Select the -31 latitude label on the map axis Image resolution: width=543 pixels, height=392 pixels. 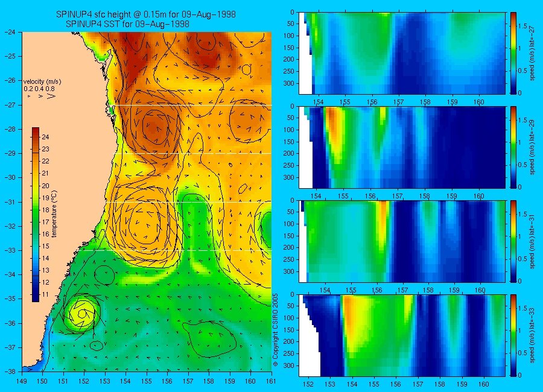(x=10, y=202)
